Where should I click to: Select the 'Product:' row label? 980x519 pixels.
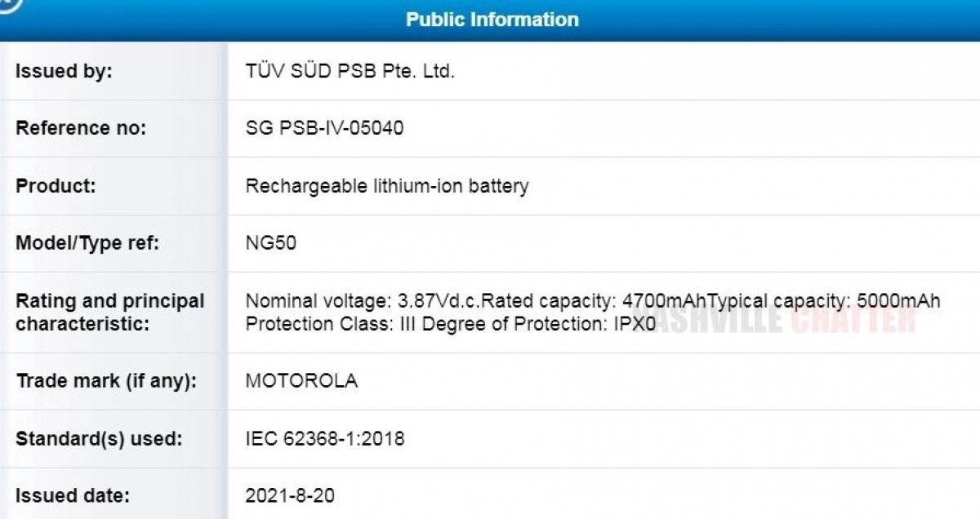click(x=56, y=186)
